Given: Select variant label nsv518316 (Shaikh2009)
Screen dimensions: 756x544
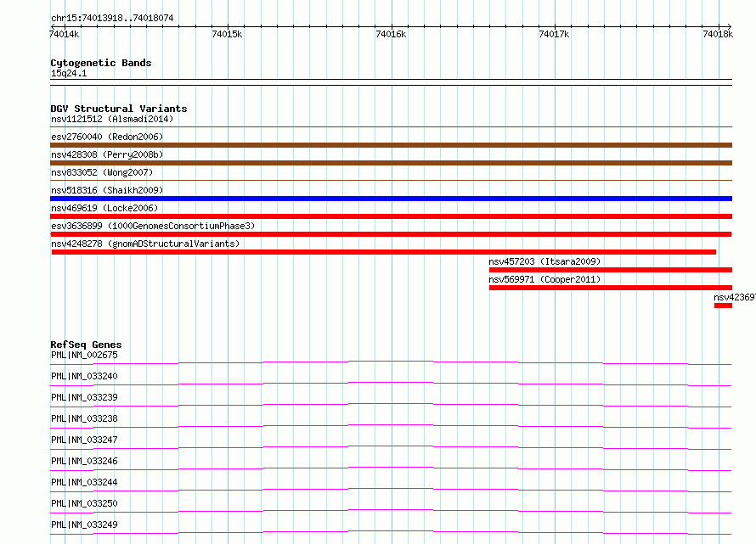Looking at the screenshot, I should point(107,190).
